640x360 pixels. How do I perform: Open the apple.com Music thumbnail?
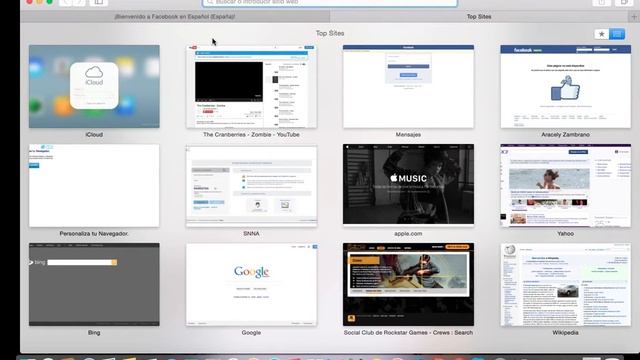(409, 184)
